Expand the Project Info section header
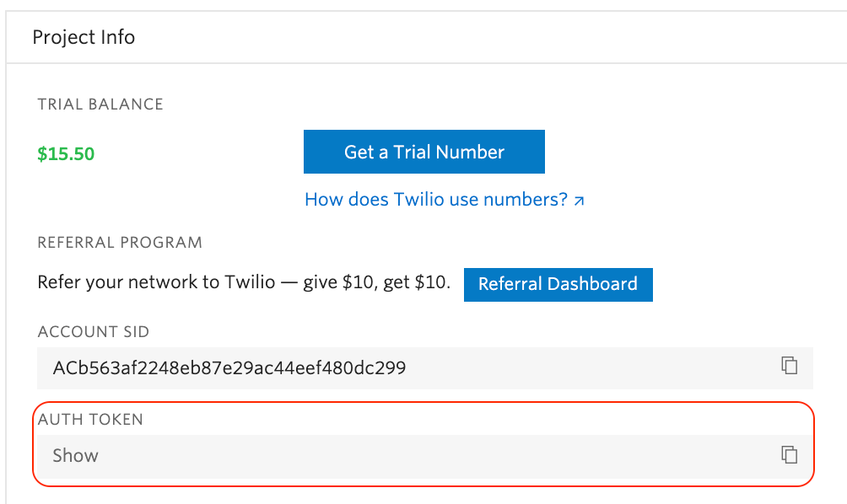Viewport: 847px width, 504px height. pos(84,37)
